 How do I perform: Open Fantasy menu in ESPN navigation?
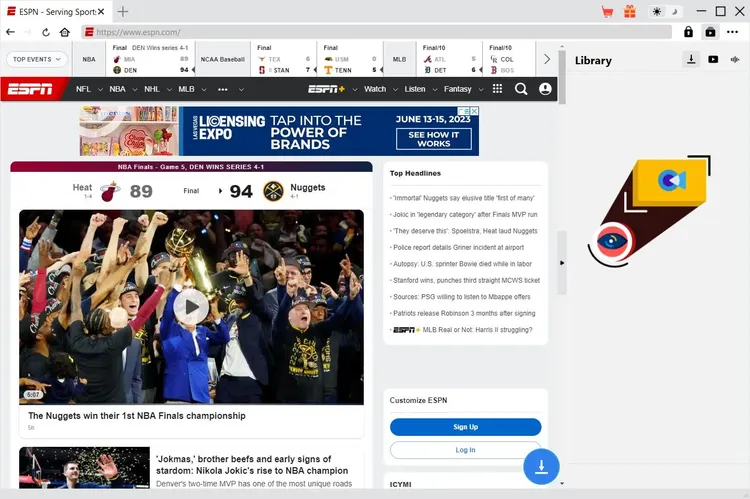[461, 89]
